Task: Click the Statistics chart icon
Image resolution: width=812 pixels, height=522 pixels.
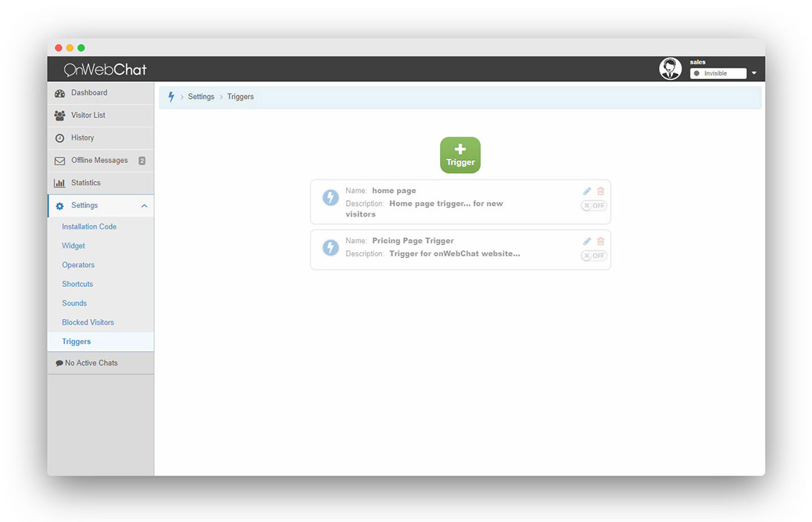Action: 60,182
